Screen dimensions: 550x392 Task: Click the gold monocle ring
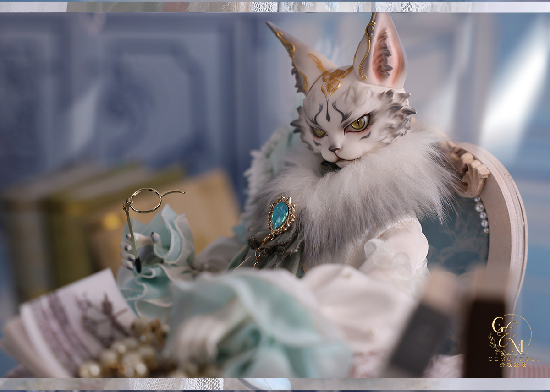coord(144,200)
